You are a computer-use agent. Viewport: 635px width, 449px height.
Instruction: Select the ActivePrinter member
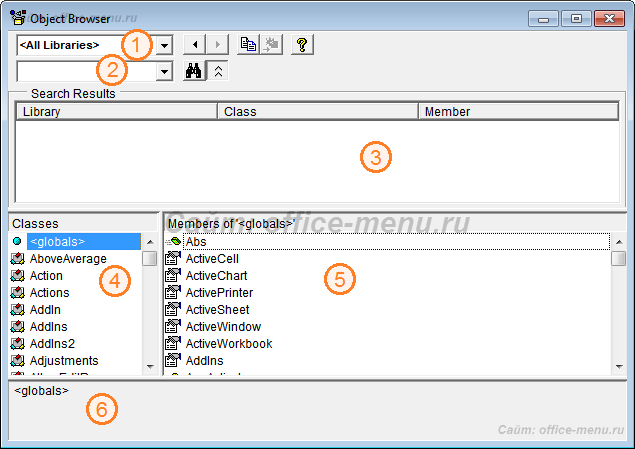point(219,292)
